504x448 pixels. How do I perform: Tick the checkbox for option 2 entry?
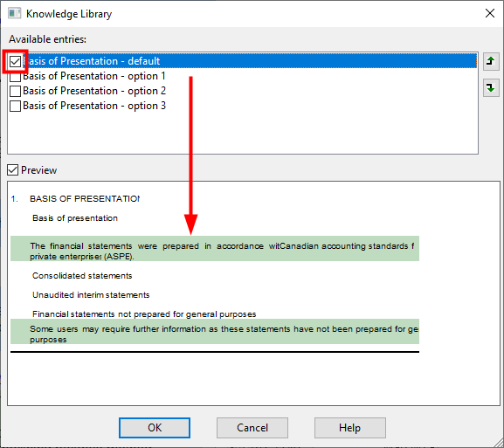point(15,92)
